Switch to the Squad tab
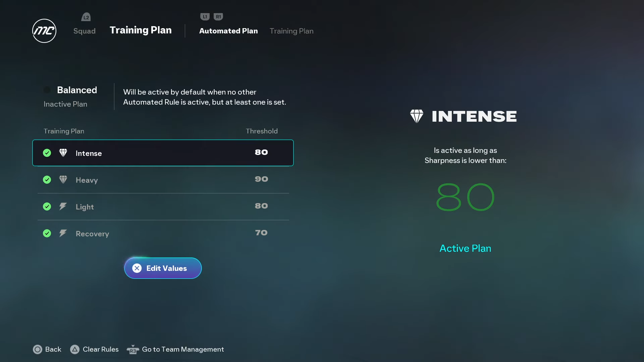 (85, 31)
